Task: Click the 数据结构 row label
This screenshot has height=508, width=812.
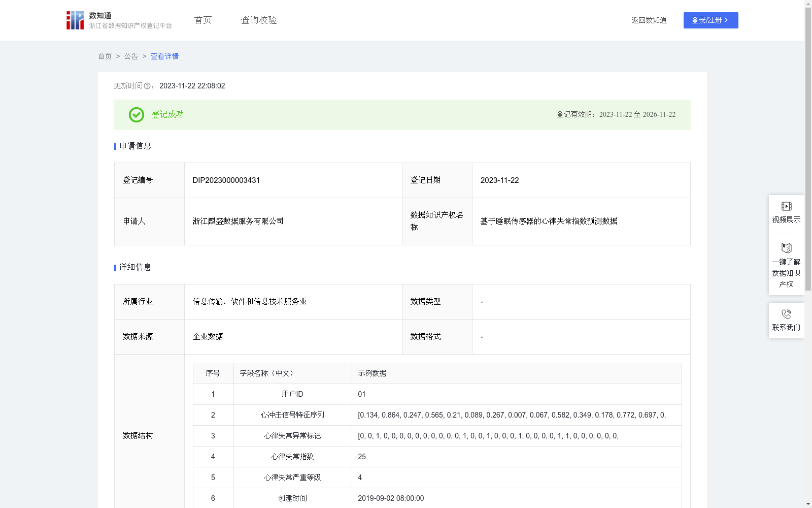Action: [138, 436]
